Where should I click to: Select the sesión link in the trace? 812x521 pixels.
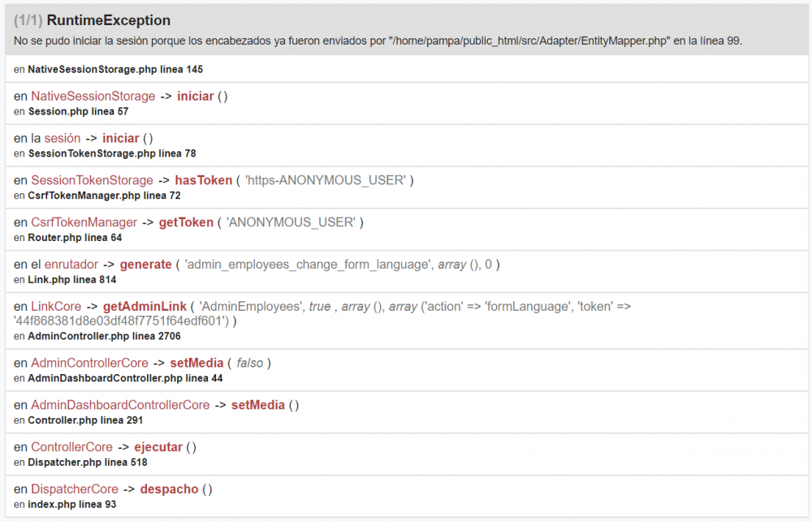pyautogui.click(x=63, y=138)
